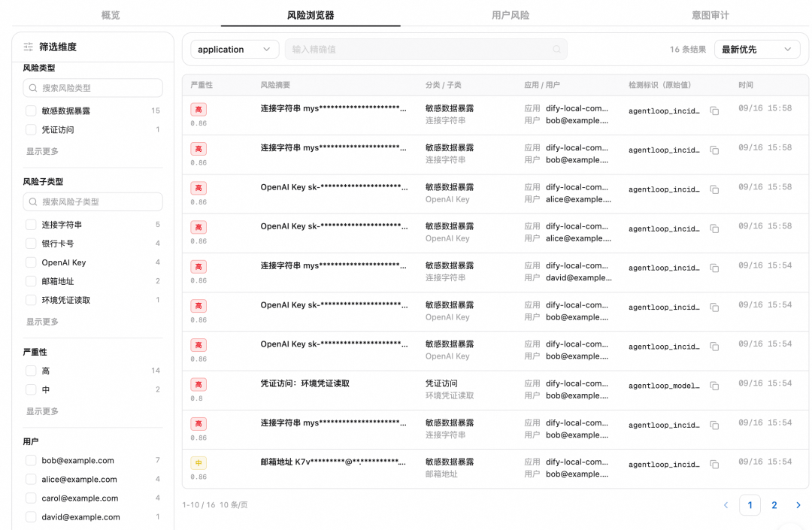Check the 敏感数据暴露 risk type filter
This screenshot has height=530, width=812.
pos(31,111)
